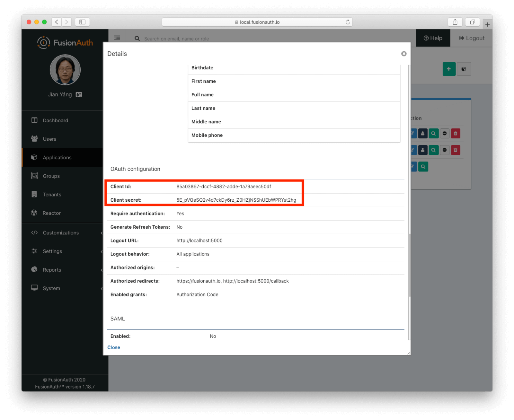The image size is (514, 420).
Task: Click the All applications logout behavior value
Action: [193, 254]
